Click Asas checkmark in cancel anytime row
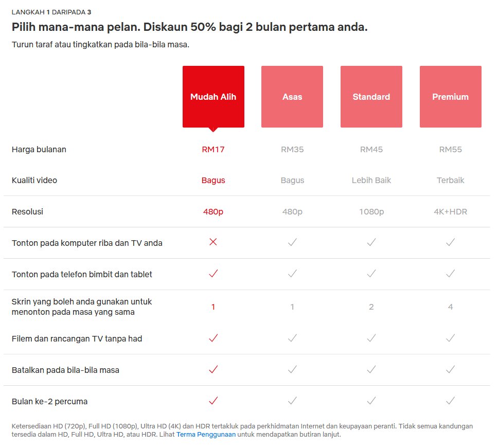498x448 pixels. pos(292,369)
